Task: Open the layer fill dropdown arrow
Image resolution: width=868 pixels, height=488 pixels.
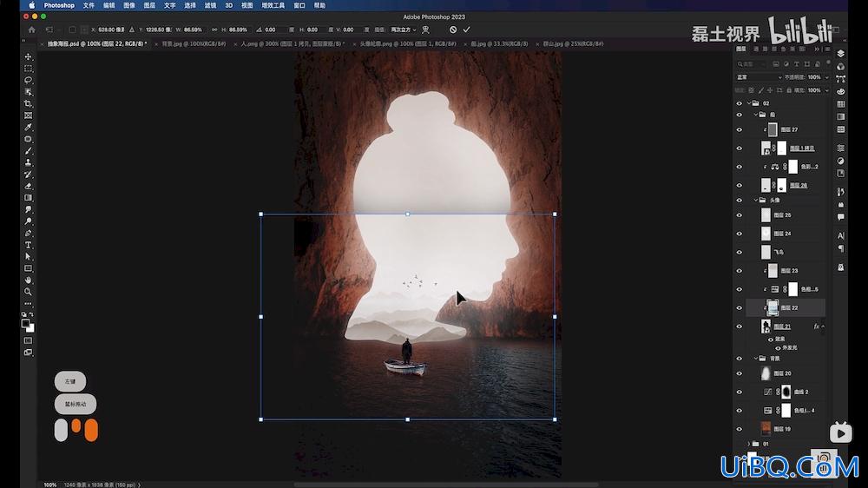Action: click(x=826, y=90)
